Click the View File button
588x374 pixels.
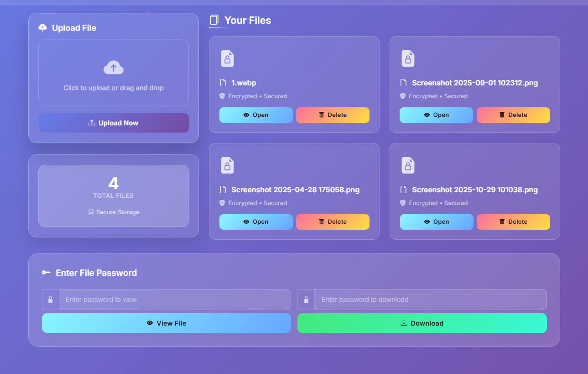pos(167,323)
